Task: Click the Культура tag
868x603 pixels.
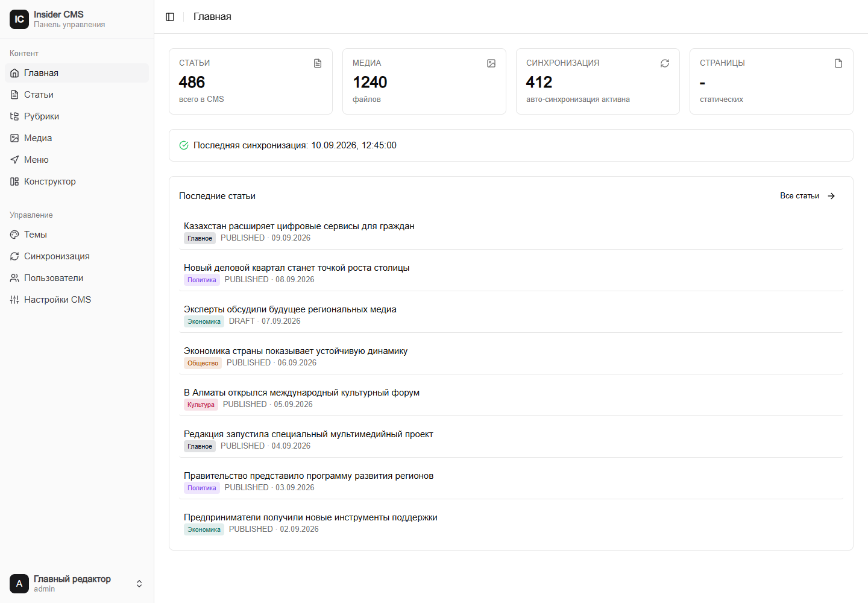Action: [x=201, y=405]
